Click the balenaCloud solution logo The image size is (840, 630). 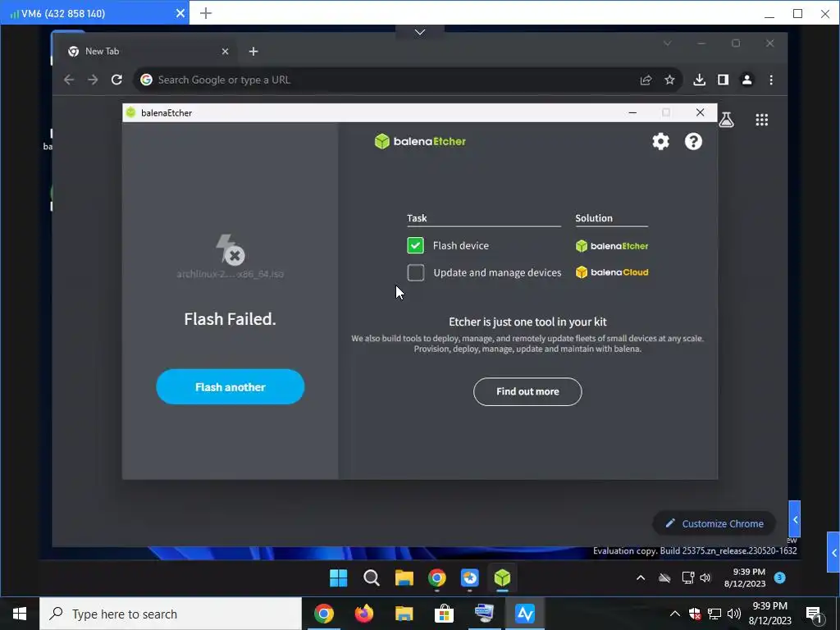coord(612,272)
